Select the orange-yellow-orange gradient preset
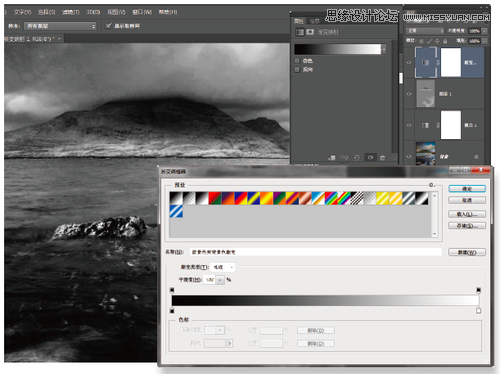Viewport: 500px width, 374px height. [x=267, y=198]
